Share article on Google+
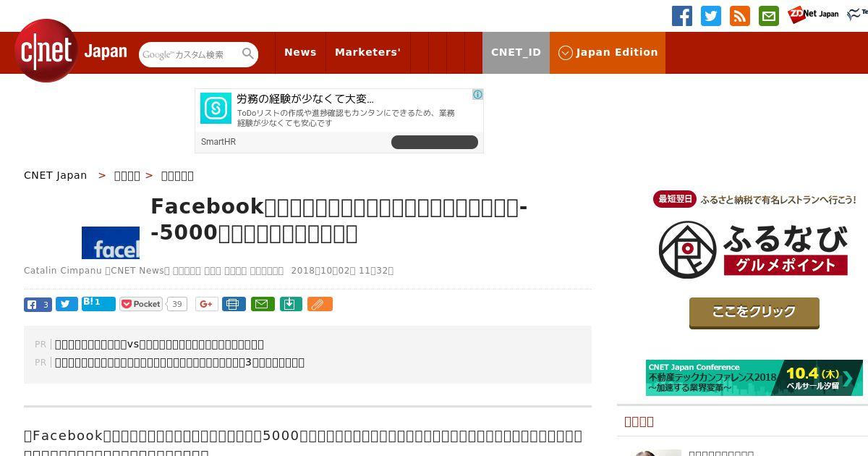This screenshot has height=456, width=868. tap(207, 304)
